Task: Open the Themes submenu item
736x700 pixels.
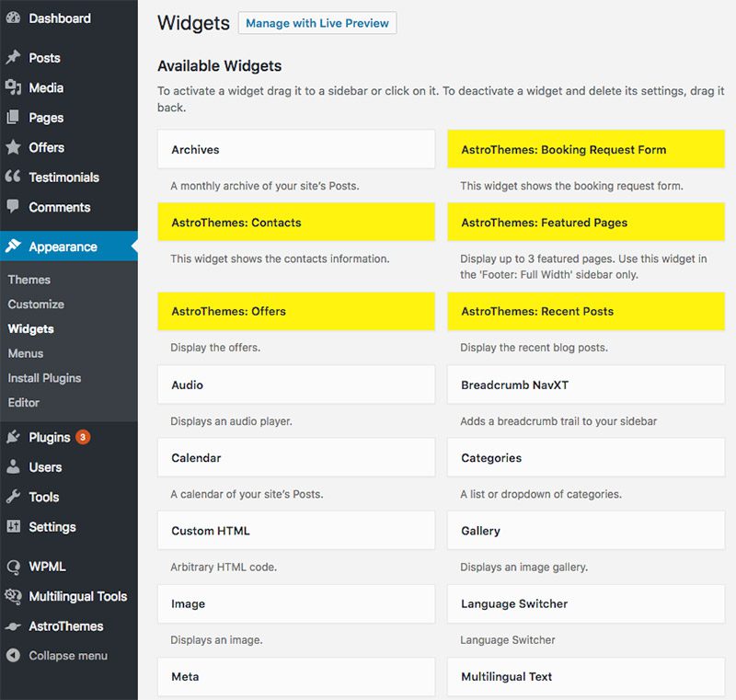Action: tap(29, 280)
